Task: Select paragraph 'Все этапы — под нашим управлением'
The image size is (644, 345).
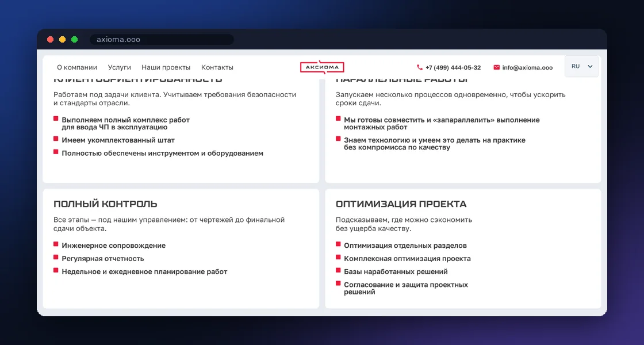Action: [x=169, y=224]
